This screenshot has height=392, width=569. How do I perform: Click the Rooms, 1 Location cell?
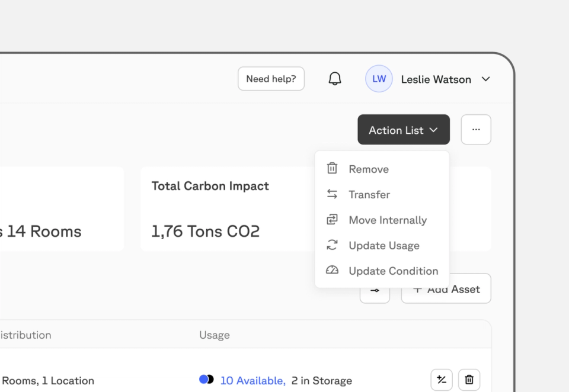point(48,380)
